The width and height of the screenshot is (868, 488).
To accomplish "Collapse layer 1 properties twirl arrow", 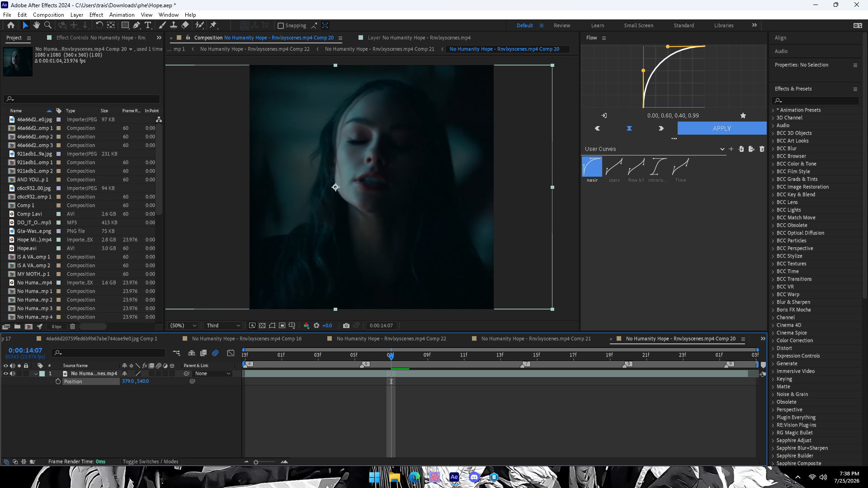I will point(36,374).
